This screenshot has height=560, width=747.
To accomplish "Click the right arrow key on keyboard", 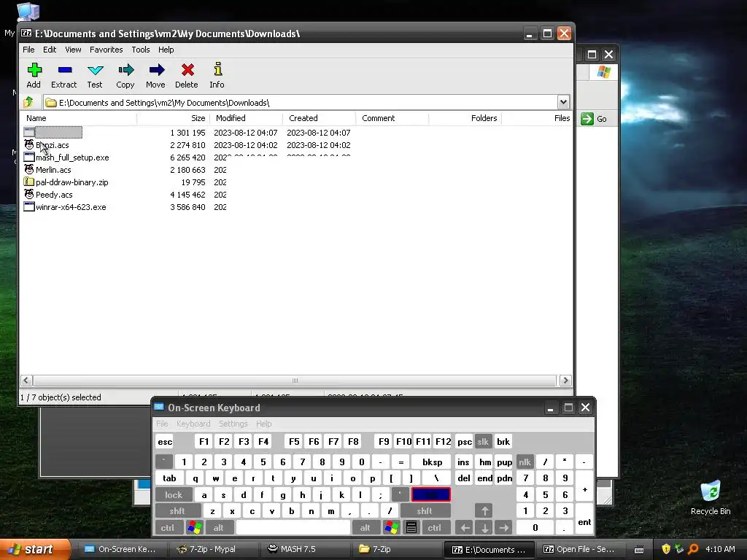I will coord(504,528).
